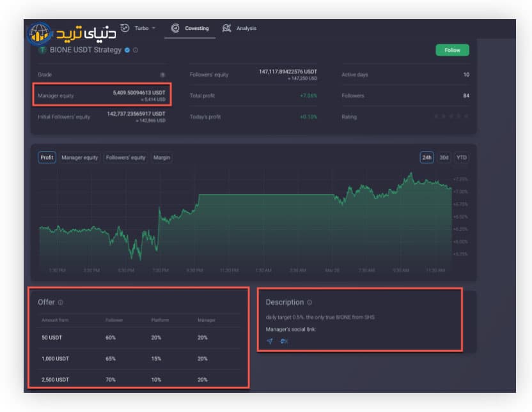This screenshot has width=532, height=412.
Task: Click the info icon next to the strategy title
Action: 136,50
